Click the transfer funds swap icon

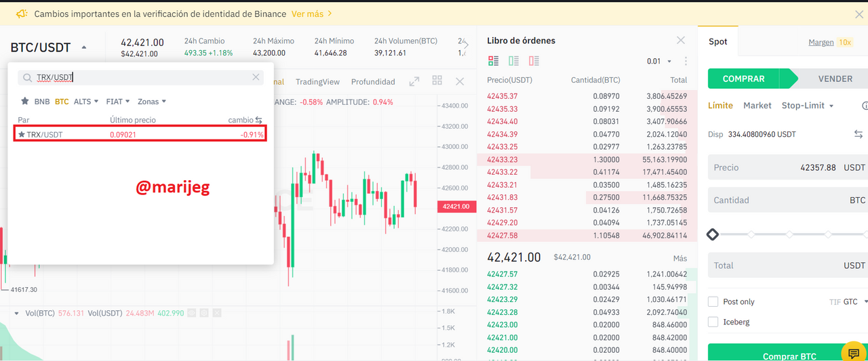pyautogui.click(x=859, y=134)
